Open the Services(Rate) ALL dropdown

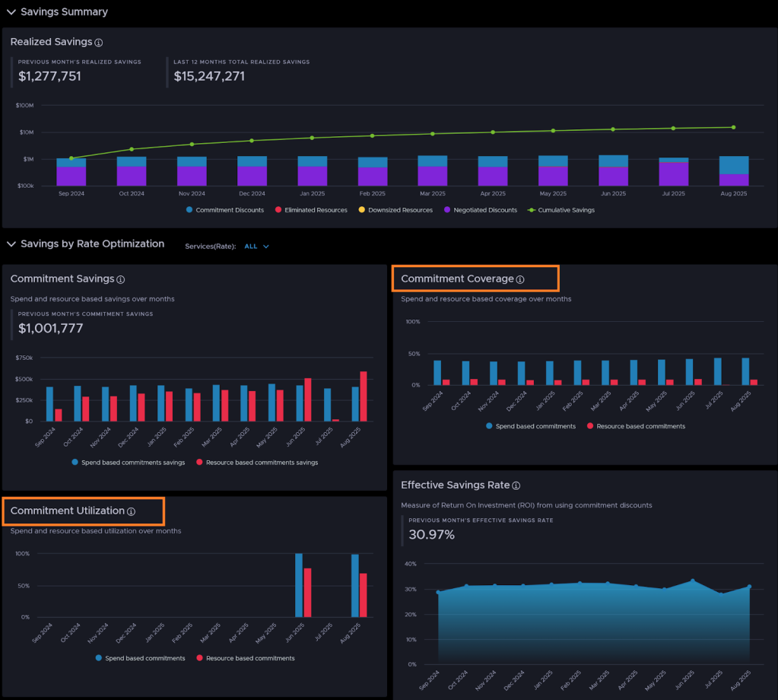coord(257,247)
